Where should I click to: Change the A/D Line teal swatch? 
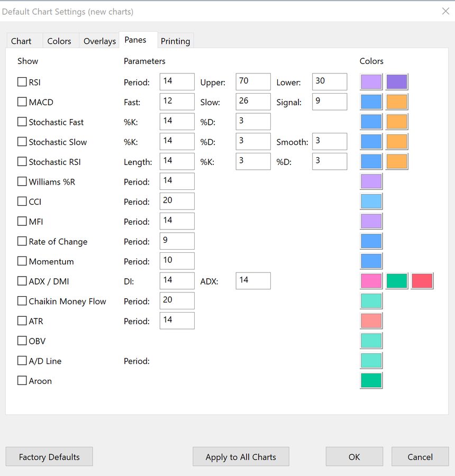click(371, 360)
